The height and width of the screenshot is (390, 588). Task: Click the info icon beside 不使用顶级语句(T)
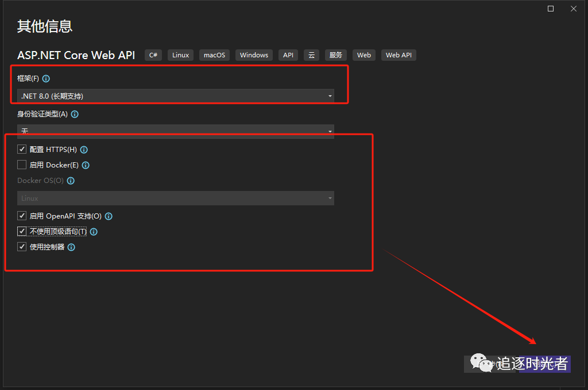pos(94,232)
